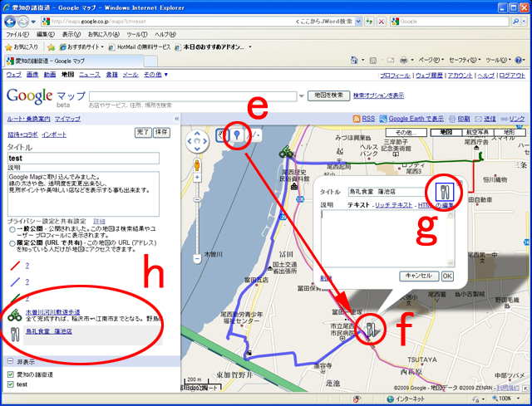This screenshot has width=532, height=406.
Task: Open the ツール command bar dropdown
Action: (x=498, y=61)
